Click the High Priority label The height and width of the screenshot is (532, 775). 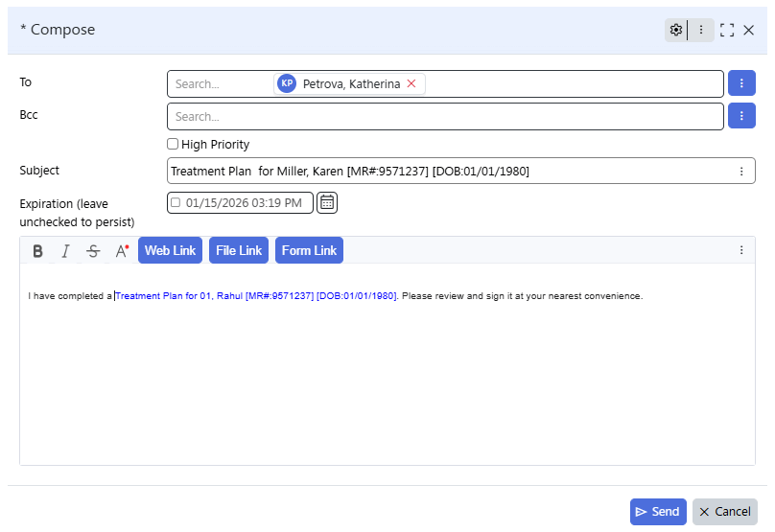coord(215,144)
